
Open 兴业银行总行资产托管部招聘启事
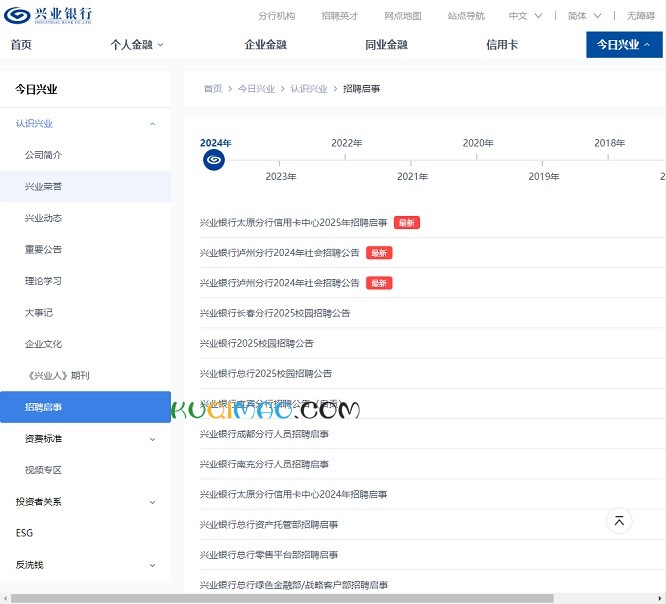point(269,525)
